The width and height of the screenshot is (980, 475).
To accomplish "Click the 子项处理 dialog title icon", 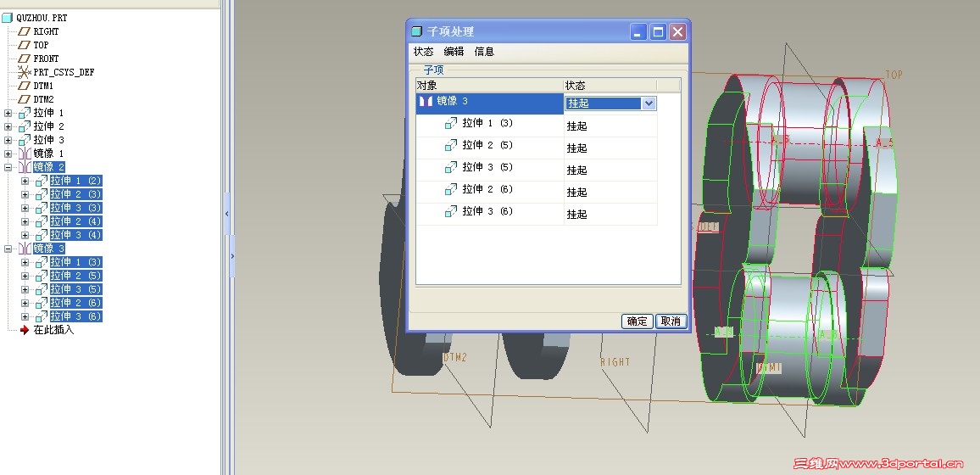I will coord(417,31).
